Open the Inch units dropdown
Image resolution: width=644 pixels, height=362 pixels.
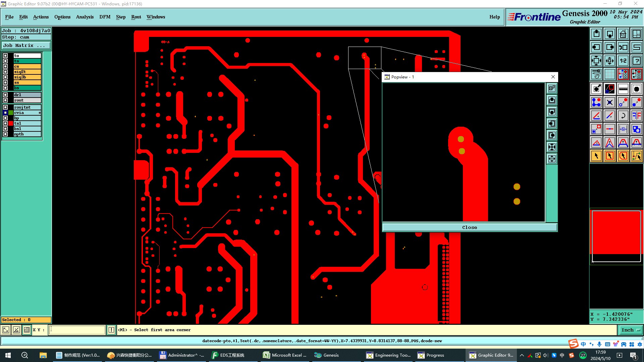point(631,330)
